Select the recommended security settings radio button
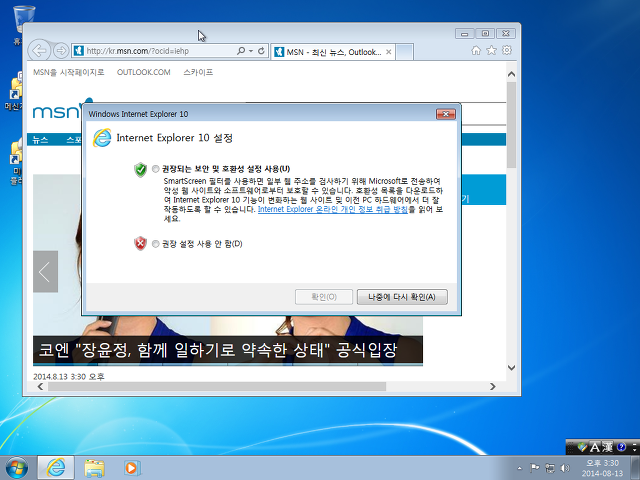 (x=156, y=169)
